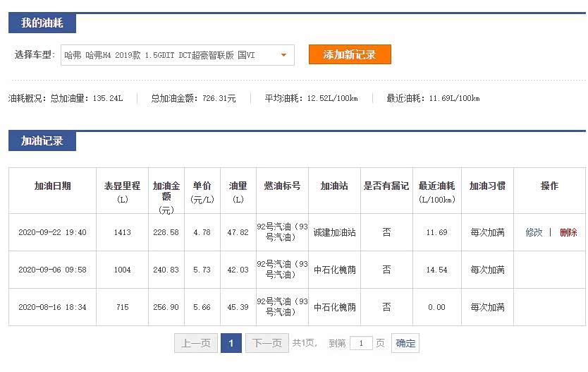Click 修改 link for the first record
Image resolution: width=588 pixels, height=372 pixels.
click(x=534, y=232)
